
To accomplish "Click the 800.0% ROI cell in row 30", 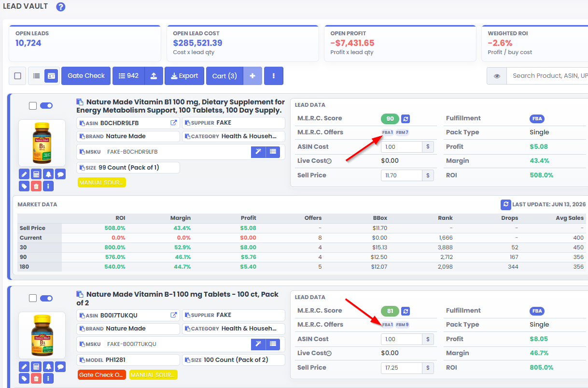I will click(115, 247).
